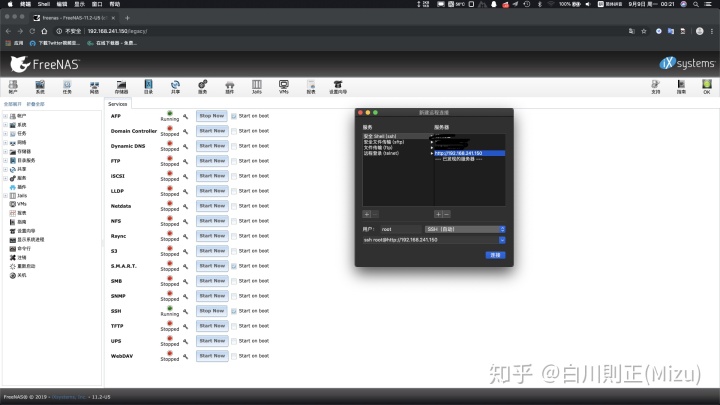Screen dimensions: 720x405
Task: Select 安全 Shell (ssh) in service list
Action: click(x=397, y=136)
